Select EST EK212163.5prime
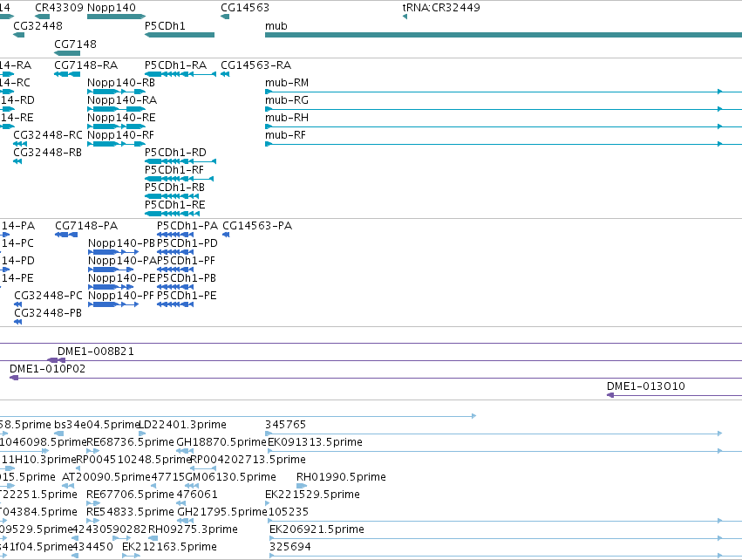 169,548
